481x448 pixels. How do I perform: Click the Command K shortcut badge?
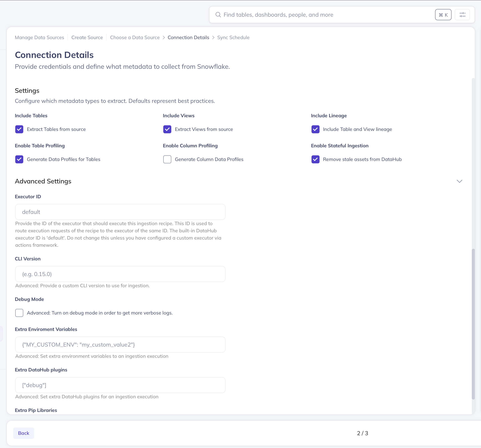tap(443, 15)
